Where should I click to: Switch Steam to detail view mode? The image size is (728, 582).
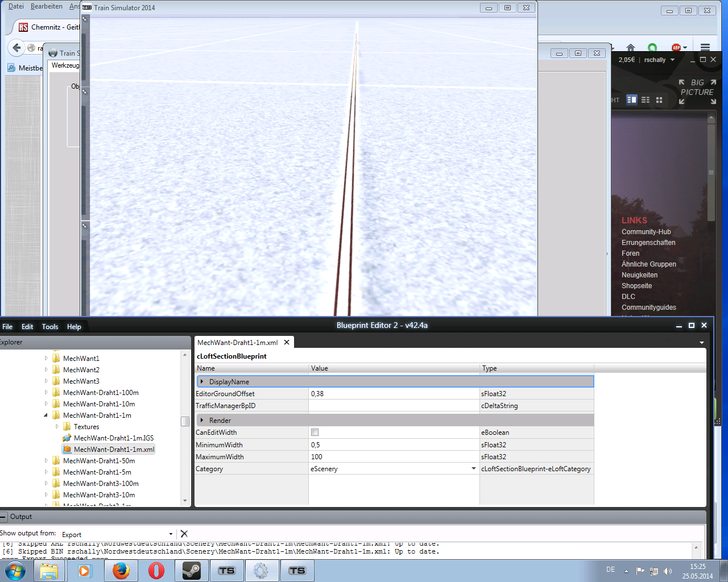pyautogui.click(x=632, y=100)
